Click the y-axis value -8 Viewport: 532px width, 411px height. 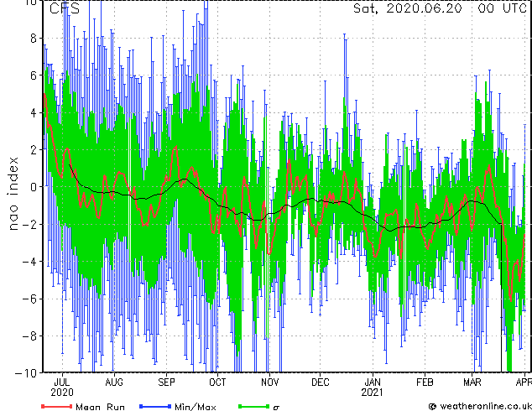pyautogui.click(x=29, y=336)
